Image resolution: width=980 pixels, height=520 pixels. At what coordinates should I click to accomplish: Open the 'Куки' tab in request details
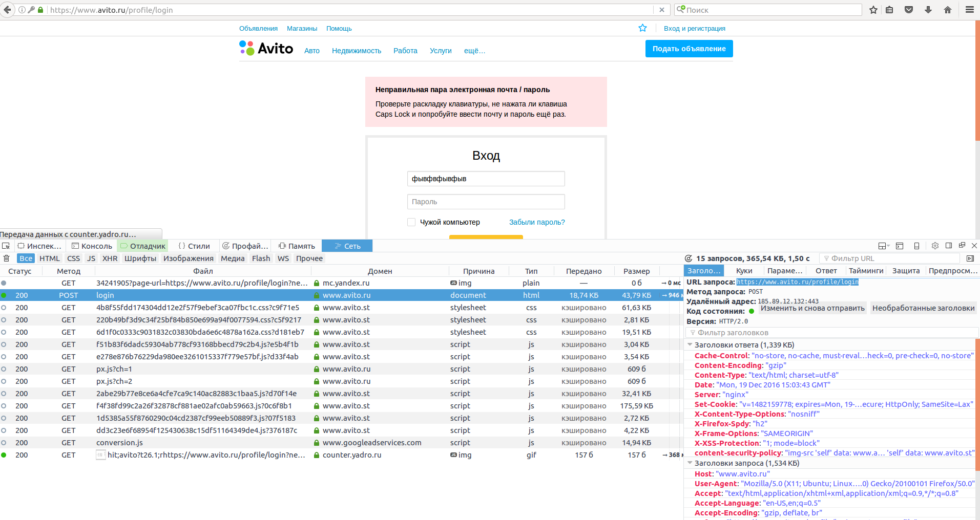tap(744, 271)
